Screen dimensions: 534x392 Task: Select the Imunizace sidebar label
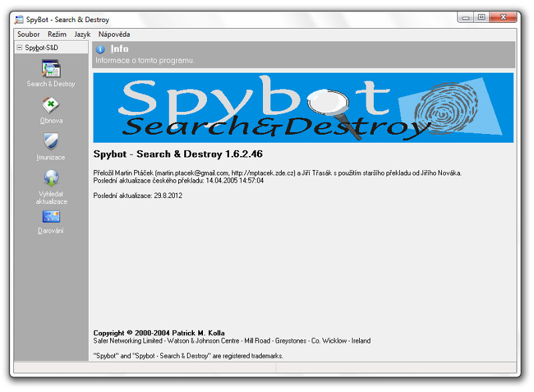pyautogui.click(x=51, y=157)
